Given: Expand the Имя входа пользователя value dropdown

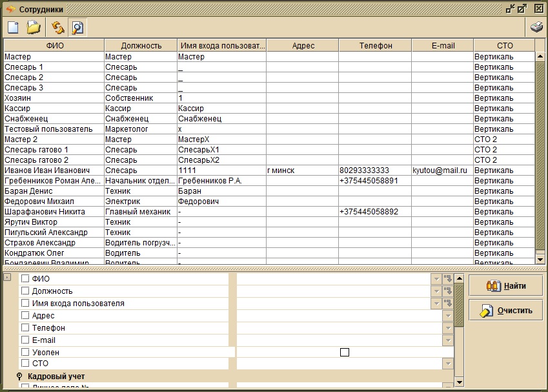Looking at the screenshot, I should click(436, 303).
